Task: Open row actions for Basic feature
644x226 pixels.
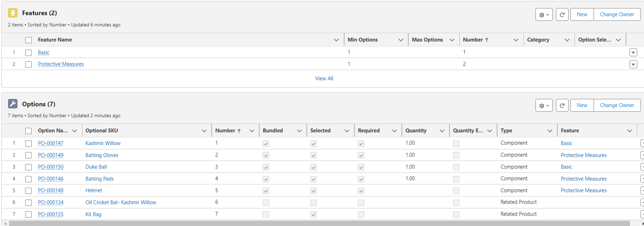Action: coord(633,52)
